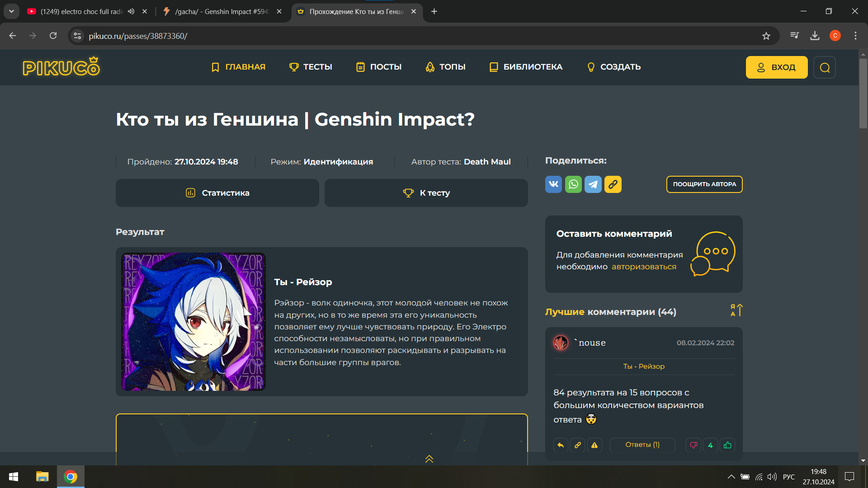This screenshot has width=868, height=488.
Task: Copy comment link chain icon
Action: coord(577,445)
